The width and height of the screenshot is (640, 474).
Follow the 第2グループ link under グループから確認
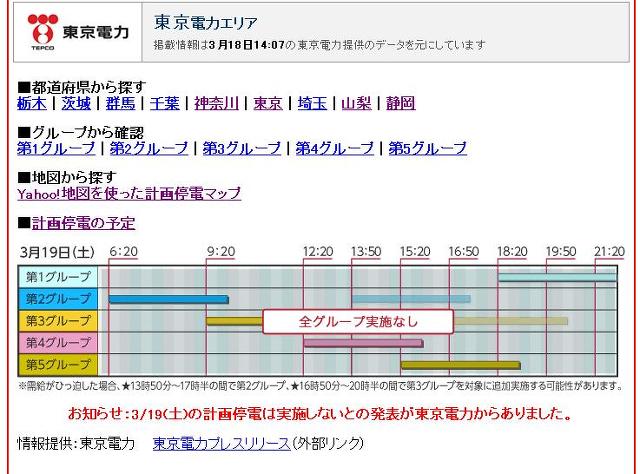149,148
